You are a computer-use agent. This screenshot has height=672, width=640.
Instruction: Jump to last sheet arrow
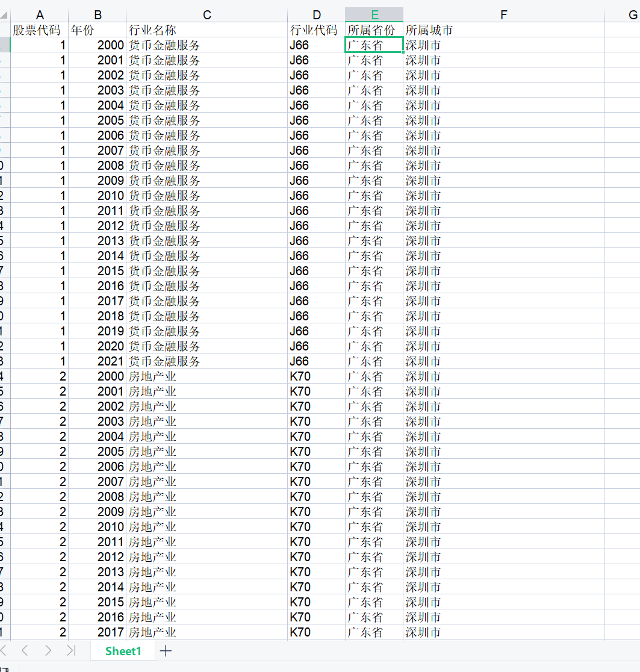coord(71,650)
